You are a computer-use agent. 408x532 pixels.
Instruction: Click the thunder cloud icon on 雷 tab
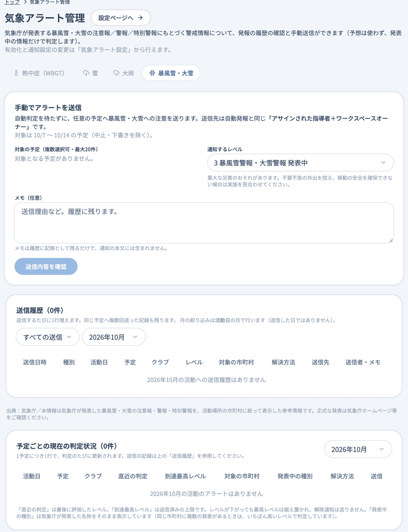click(x=86, y=73)
